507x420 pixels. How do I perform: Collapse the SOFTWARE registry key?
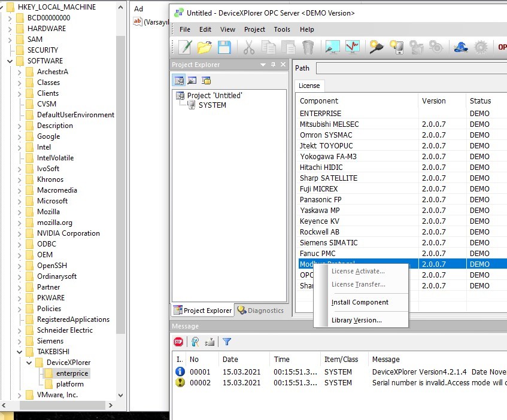coord(10,61)
